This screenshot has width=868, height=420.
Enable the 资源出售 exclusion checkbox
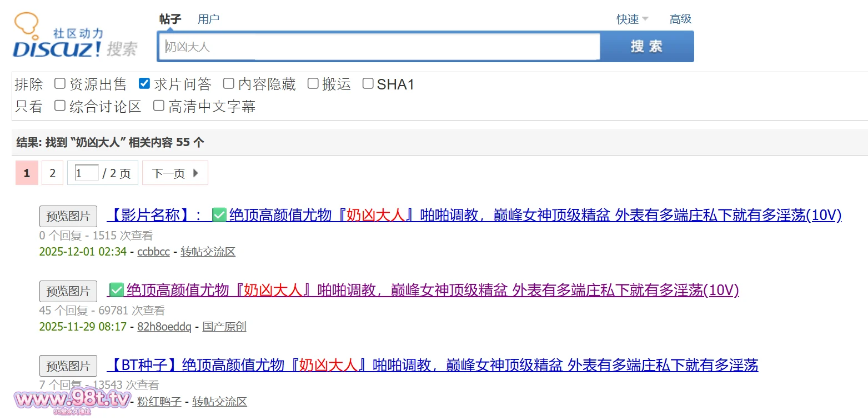60,84
